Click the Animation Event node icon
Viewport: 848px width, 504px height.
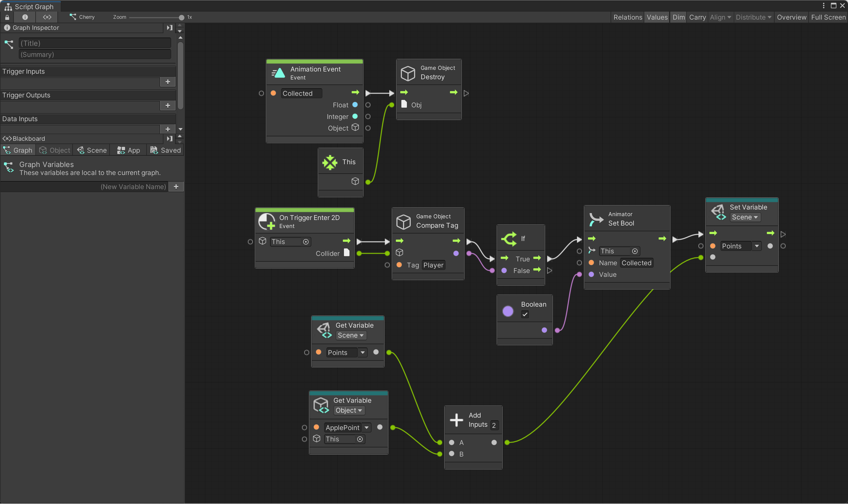[x=278, y=73]
